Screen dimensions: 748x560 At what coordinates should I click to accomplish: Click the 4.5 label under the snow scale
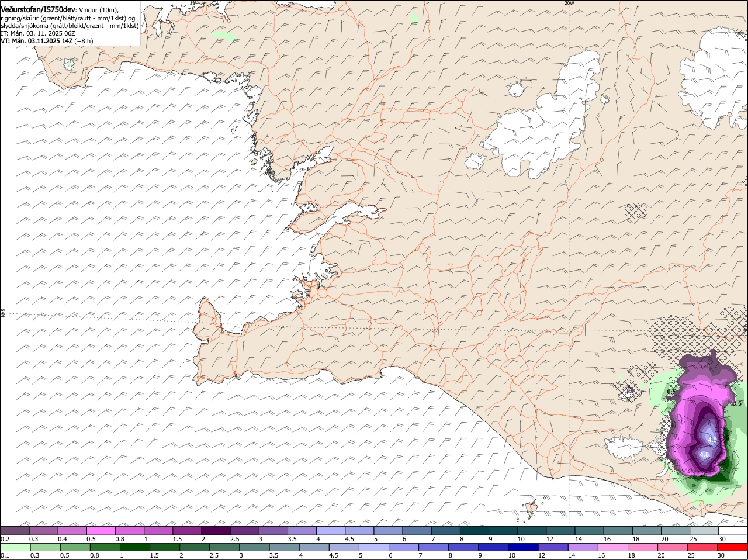point(351,539)
